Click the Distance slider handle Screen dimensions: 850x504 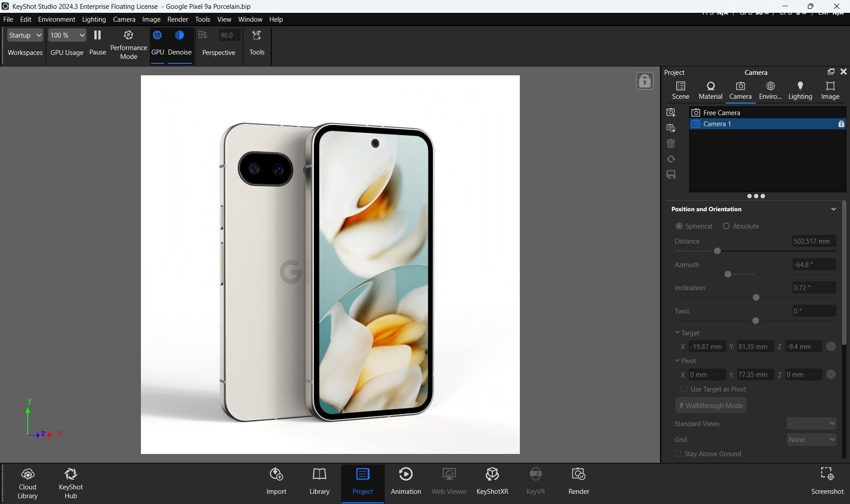[717, 251]
